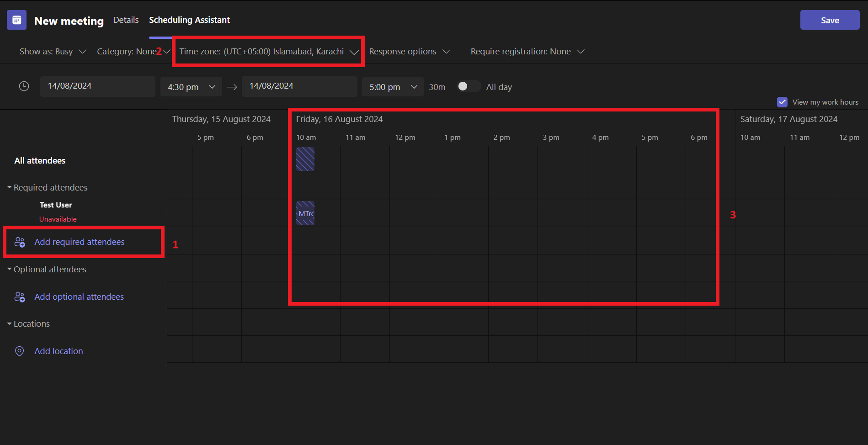Collapse the Optional attendees section
868x445 pixels.
tap(9, 269)
